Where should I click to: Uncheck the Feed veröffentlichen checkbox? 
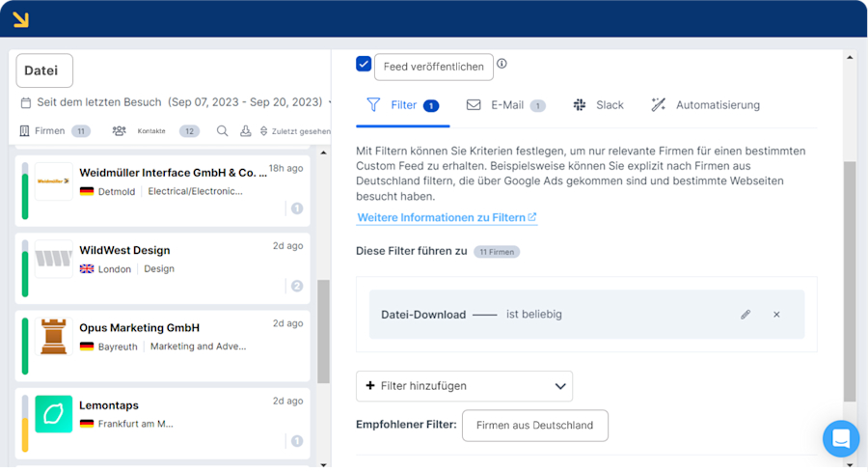(364, 65)
